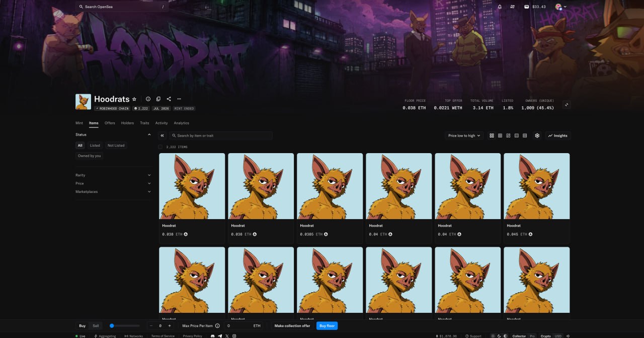Select all items checkbox

[160, 147]
